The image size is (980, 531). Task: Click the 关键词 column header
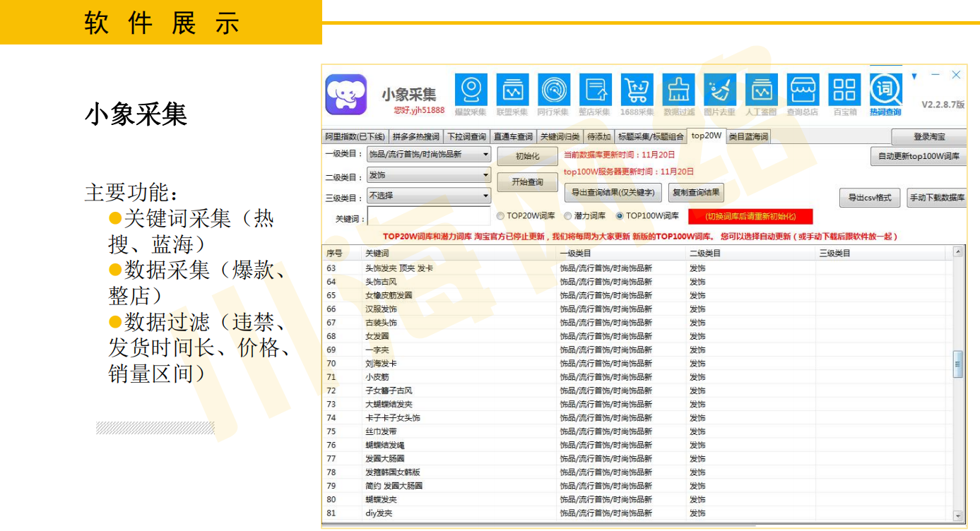pyautogui.click(x=459, y=253)
